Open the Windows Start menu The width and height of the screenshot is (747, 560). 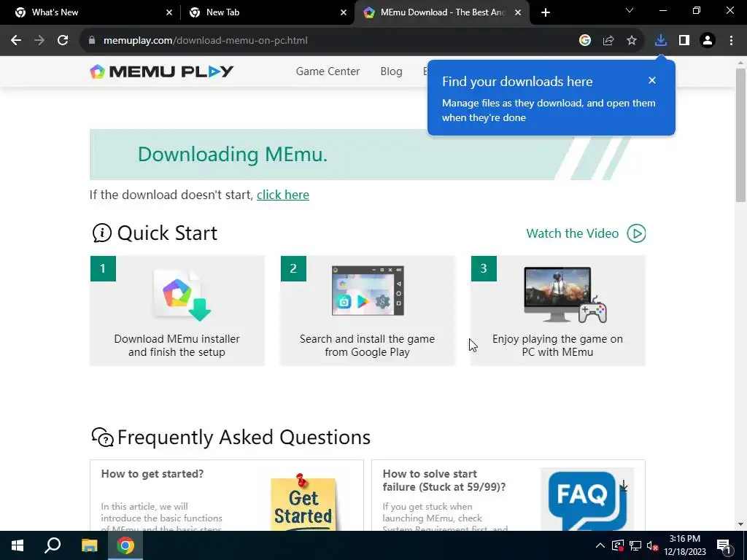18,545
